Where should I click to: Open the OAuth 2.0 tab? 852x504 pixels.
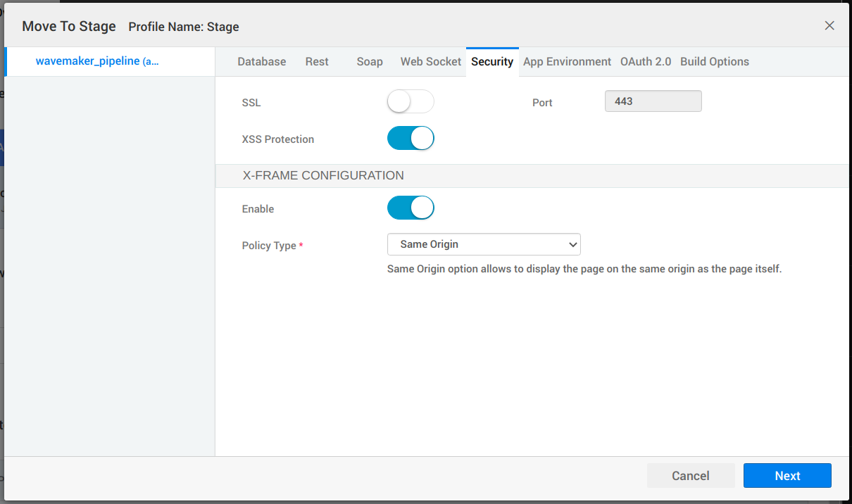(646, 61)
